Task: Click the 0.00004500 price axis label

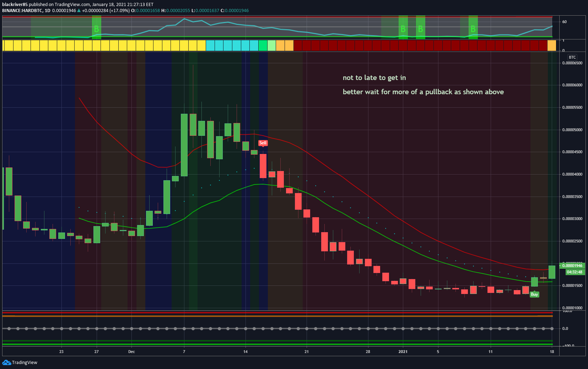Action: (572, 152)
